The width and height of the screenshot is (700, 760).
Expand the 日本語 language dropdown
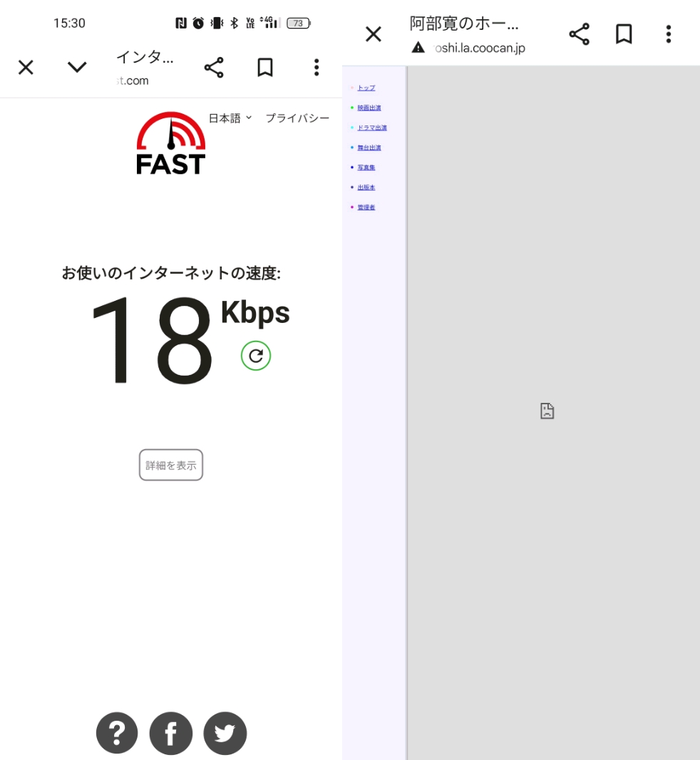[230, 118]
